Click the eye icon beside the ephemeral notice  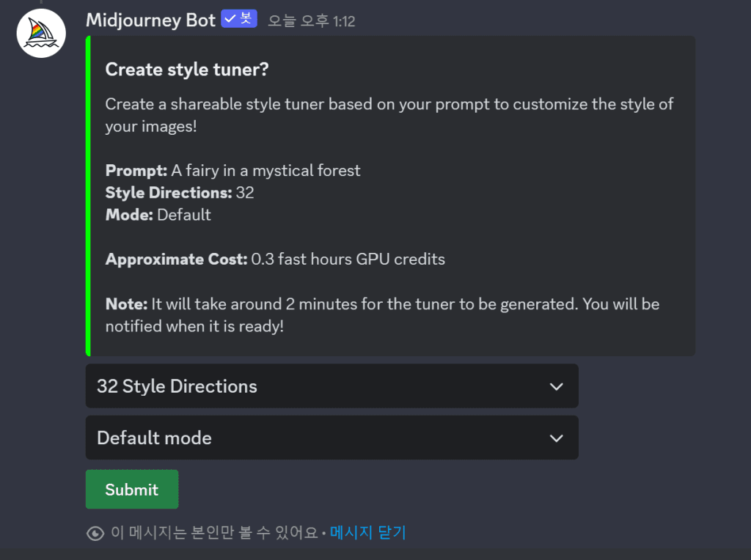tap(95, 533)
